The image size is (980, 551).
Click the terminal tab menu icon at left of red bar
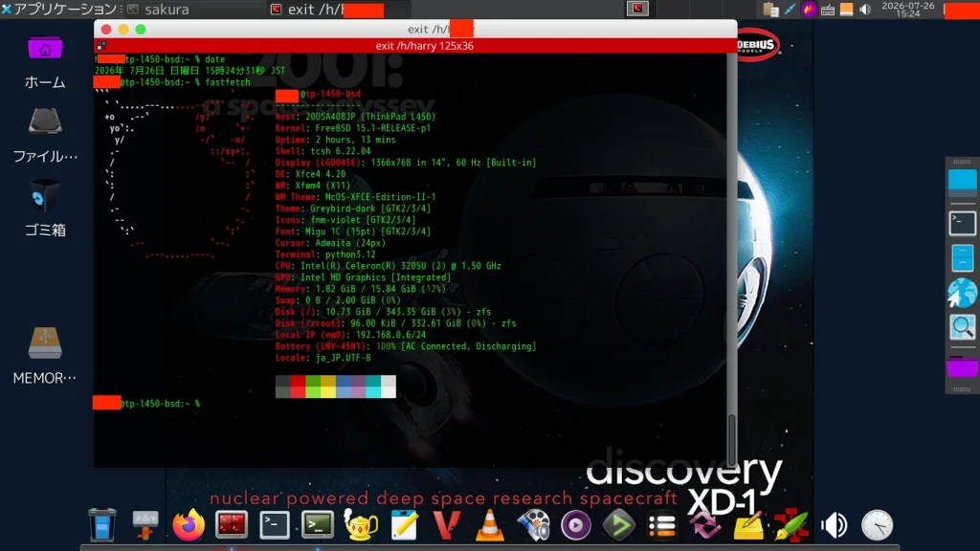101,46
